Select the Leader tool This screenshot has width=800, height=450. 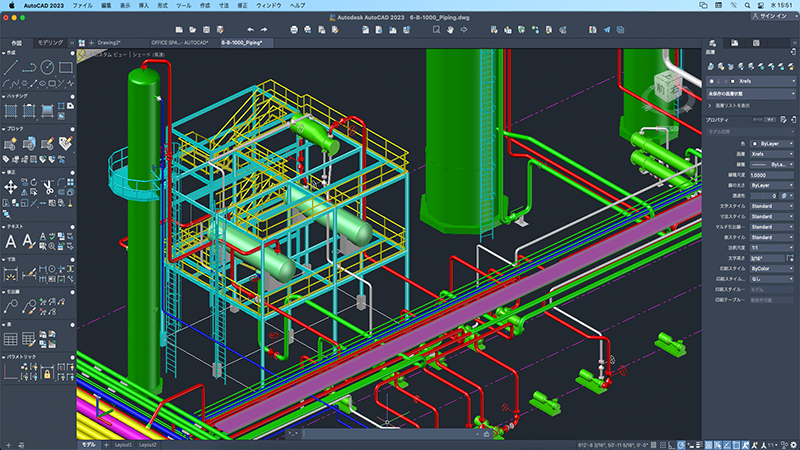click(11, 307)
